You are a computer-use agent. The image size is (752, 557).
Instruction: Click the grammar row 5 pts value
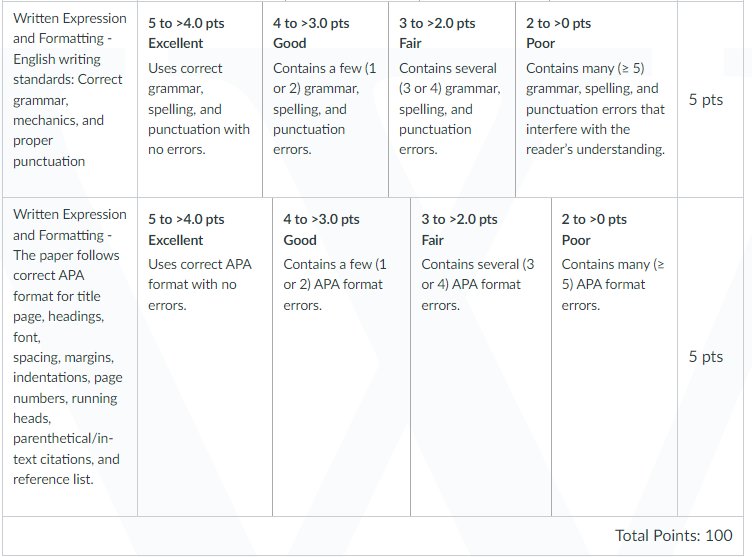coord(705,99)
